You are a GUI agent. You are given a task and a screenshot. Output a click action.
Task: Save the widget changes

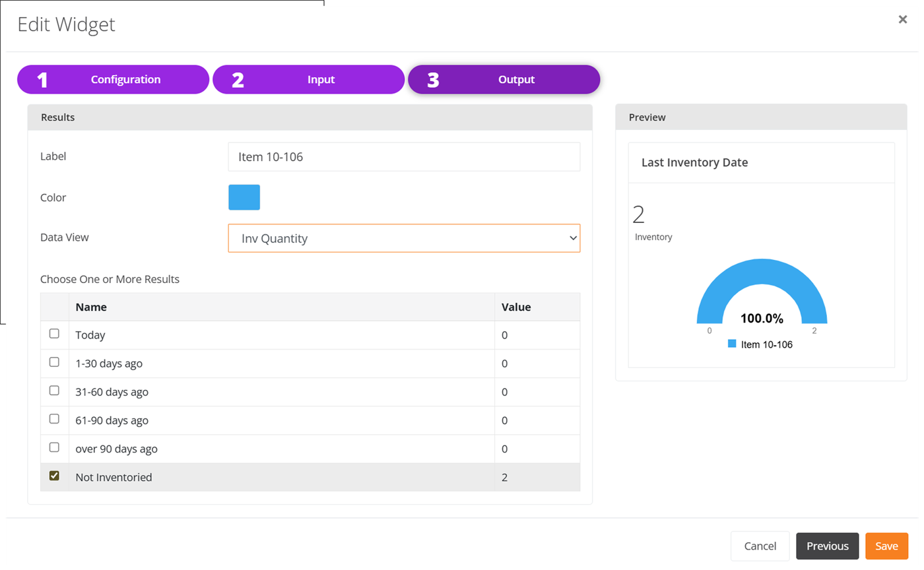(x=886, y=546)
